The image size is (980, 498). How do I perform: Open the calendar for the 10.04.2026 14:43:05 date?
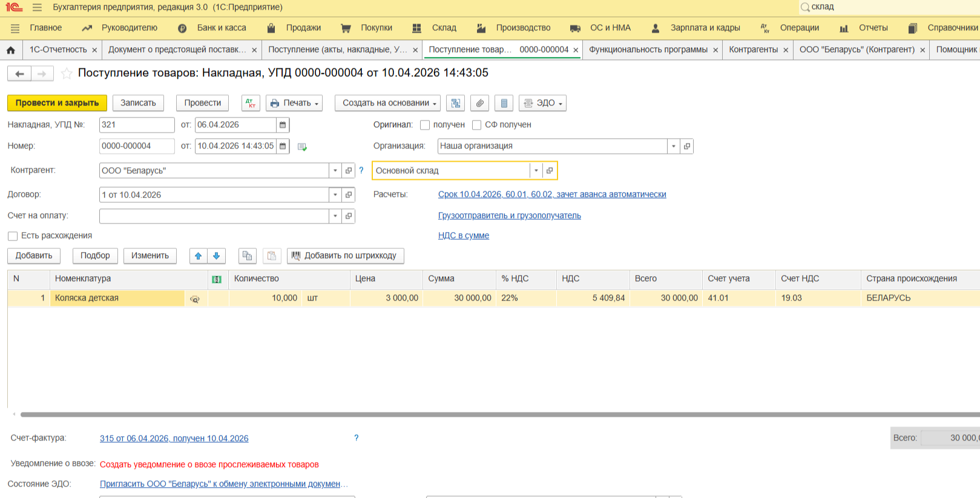(283, 146)
